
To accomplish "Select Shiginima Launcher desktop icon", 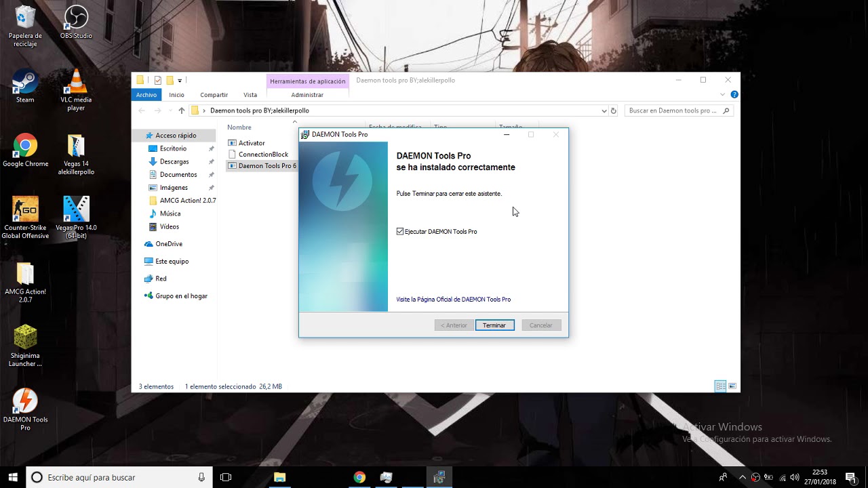I will coord(25,346).
